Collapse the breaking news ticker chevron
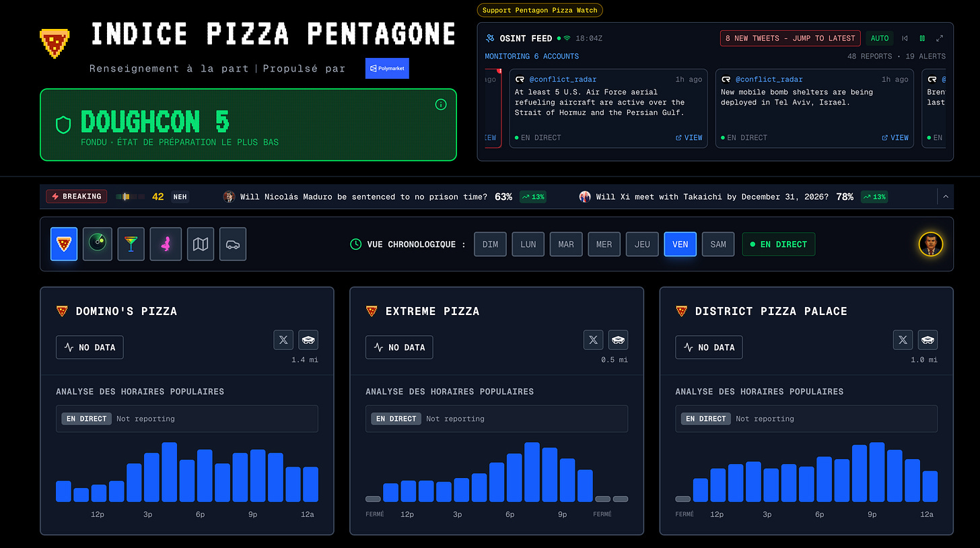Viewport: 980px width, 548px height. tap(946, 197)
